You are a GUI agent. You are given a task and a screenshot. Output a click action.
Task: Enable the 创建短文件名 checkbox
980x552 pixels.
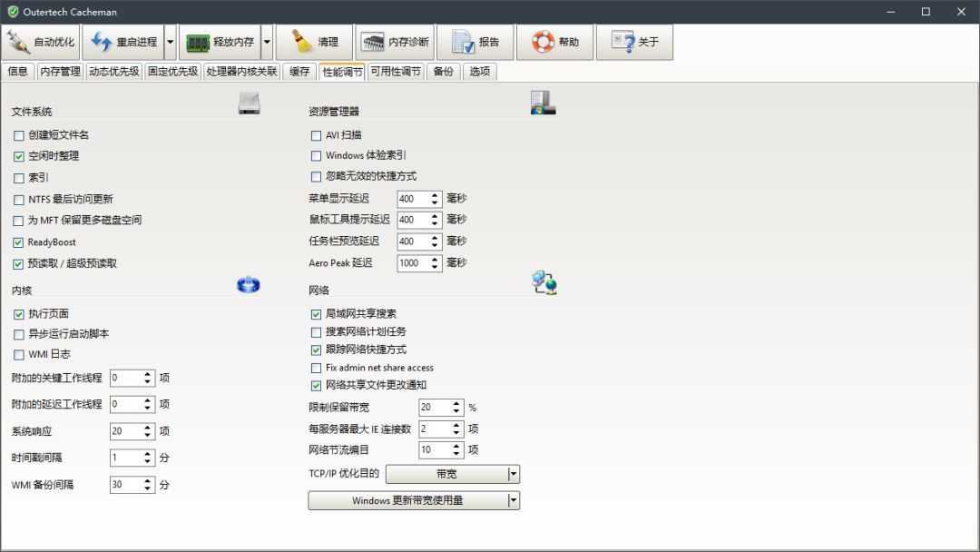[x=19, y=135]
